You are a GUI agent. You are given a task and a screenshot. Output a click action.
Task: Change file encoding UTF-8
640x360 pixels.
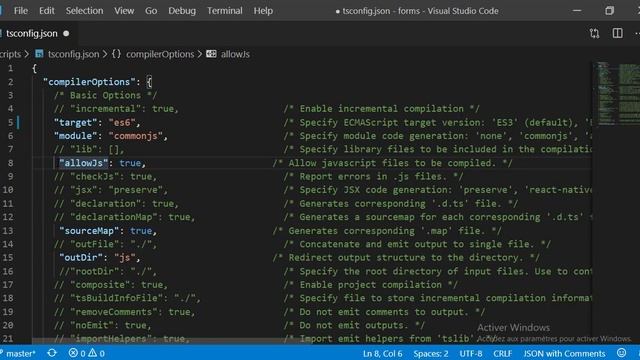471,353
